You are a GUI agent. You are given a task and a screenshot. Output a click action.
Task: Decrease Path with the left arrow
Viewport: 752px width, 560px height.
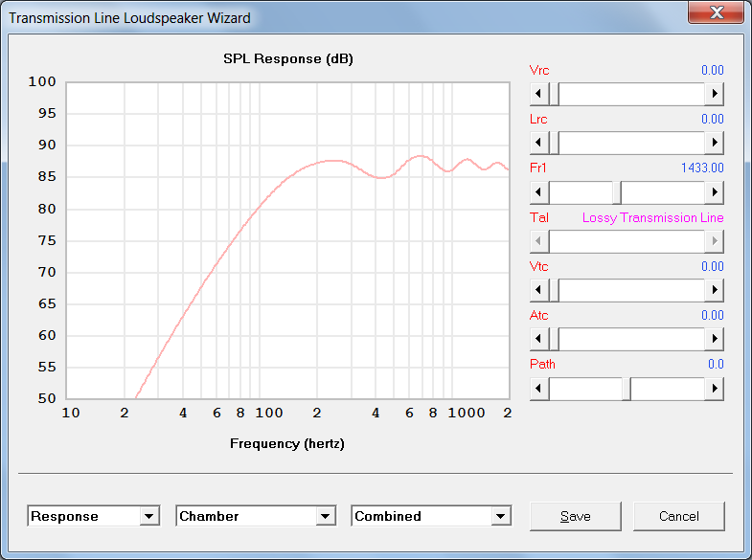pos(539,388)
